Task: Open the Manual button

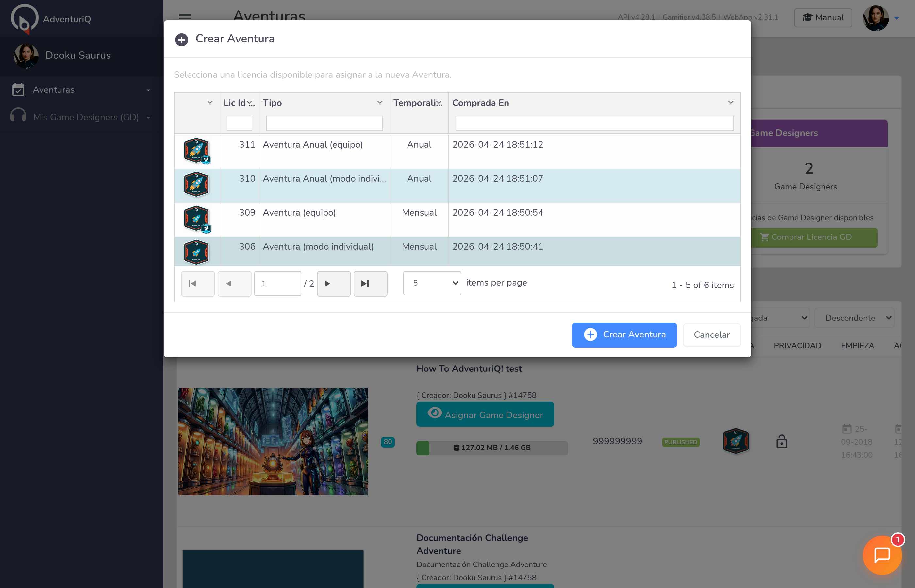Action: (x=823, y=18)
